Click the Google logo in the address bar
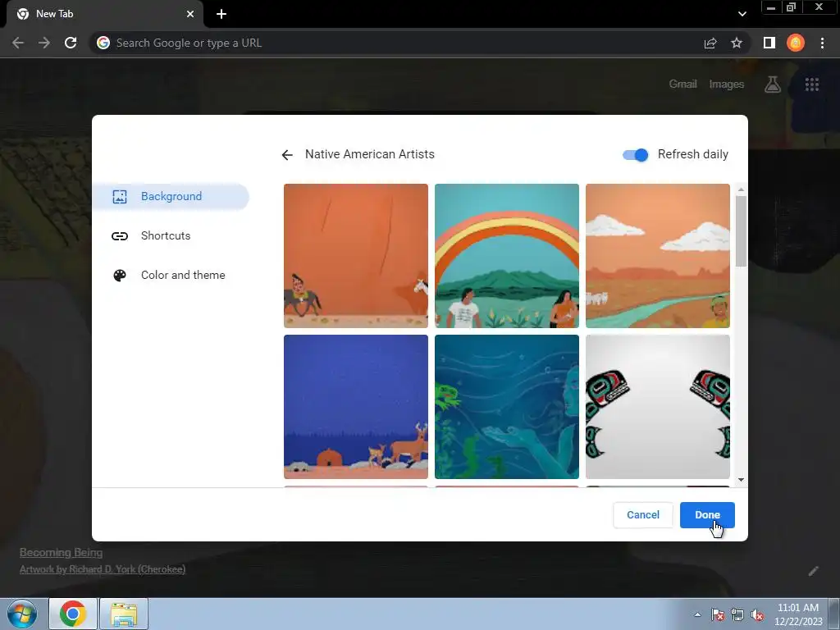 [103, 43]
